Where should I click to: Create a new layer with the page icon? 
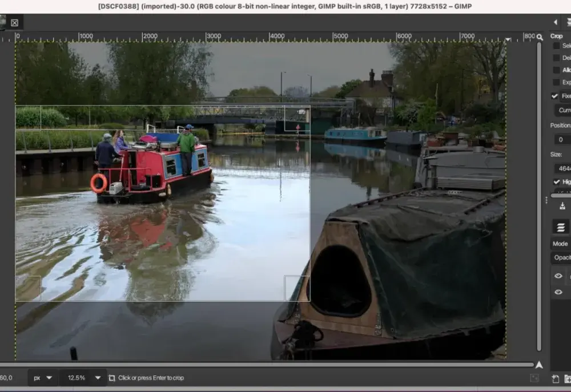556,379
